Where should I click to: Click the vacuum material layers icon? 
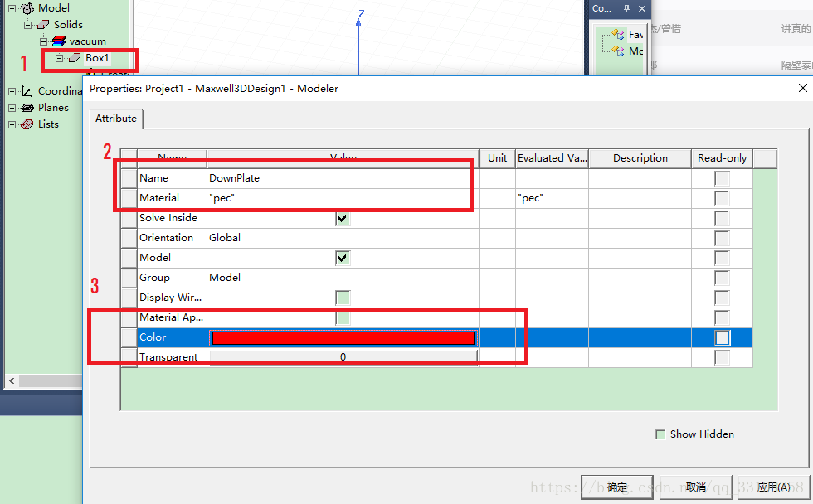point(59,41)
